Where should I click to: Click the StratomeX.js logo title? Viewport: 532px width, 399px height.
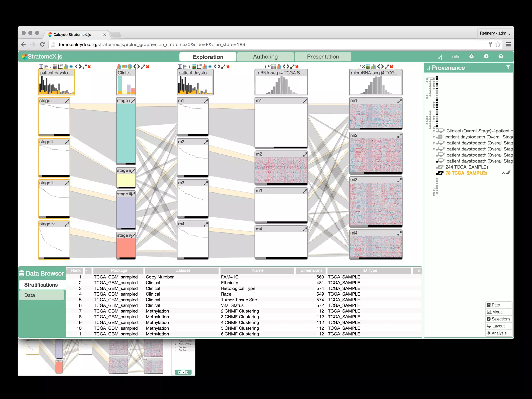[x=42, y=57]
